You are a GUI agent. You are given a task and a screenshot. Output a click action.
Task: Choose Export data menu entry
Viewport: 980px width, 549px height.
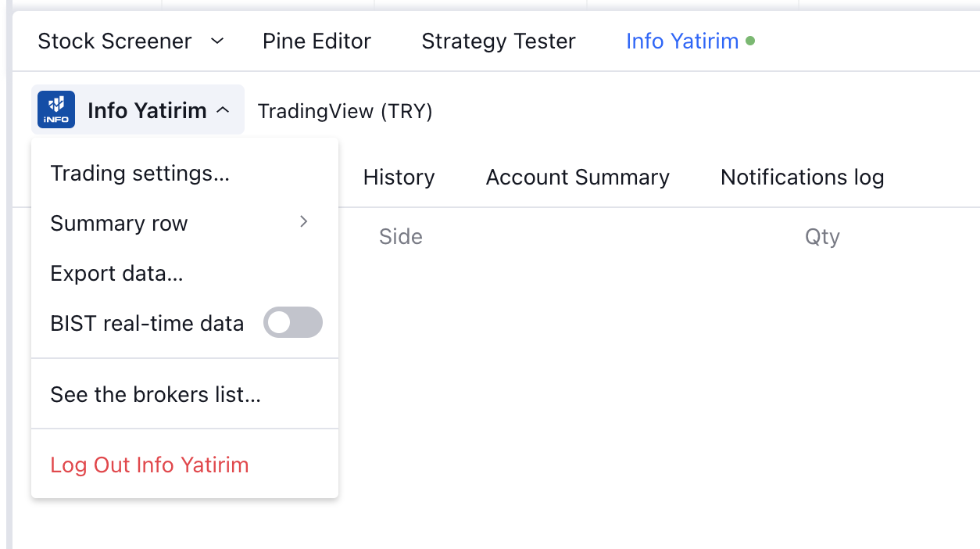(x=116, y=274)
